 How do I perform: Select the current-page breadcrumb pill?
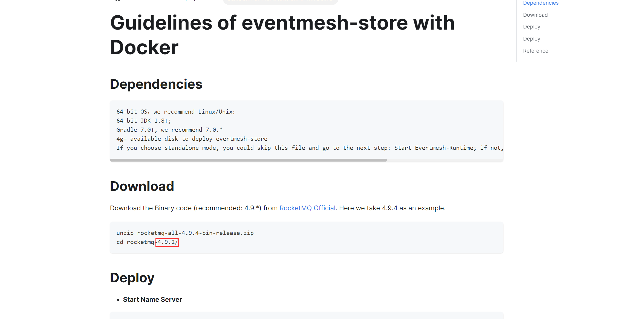[281, 1]
